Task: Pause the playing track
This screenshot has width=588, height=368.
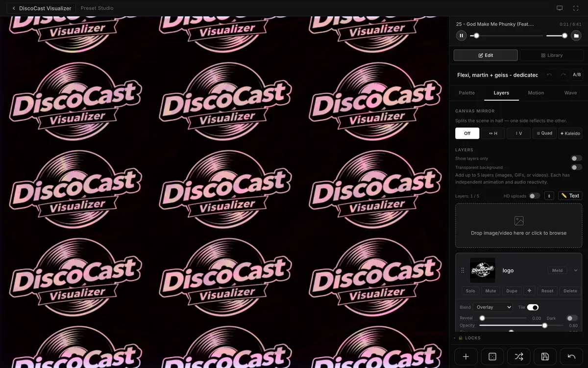Action: [461, 35]
